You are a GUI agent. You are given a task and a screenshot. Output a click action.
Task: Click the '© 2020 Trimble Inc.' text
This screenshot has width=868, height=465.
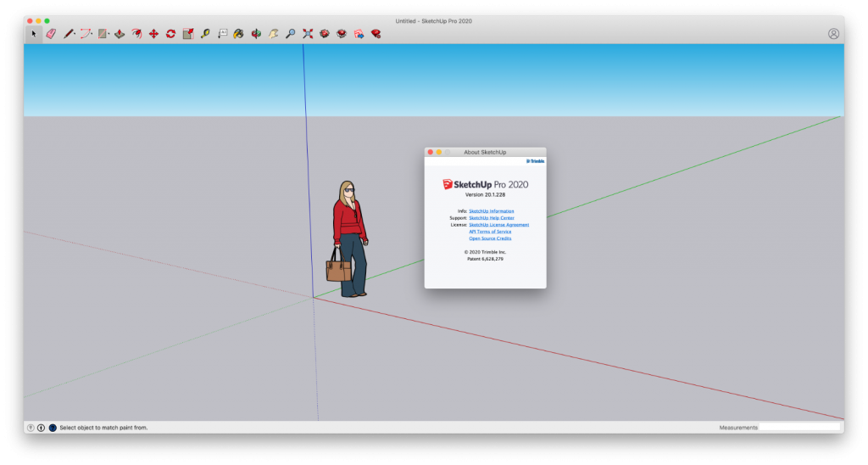click(x=485, y=252)
